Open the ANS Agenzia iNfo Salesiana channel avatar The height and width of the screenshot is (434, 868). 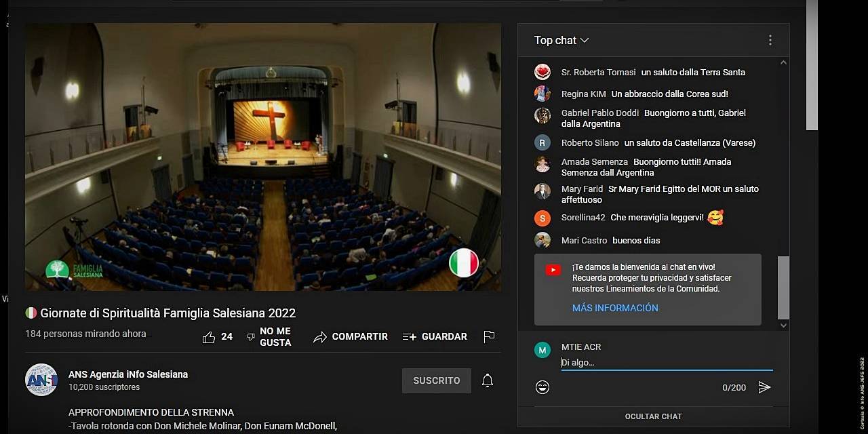pyautogui.click(x=41, y=380)
